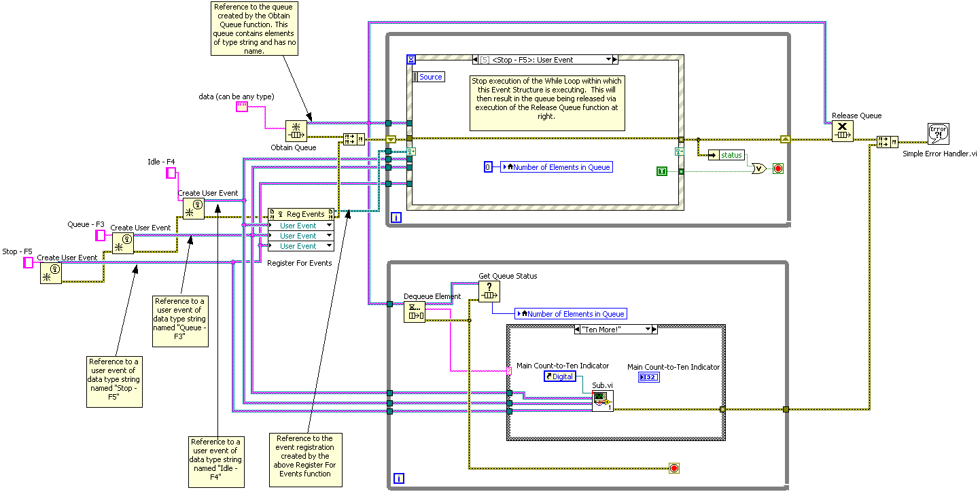Select the Sub.vi subVI icon
This screenshot has width=980, height=492.
point(602,401)
